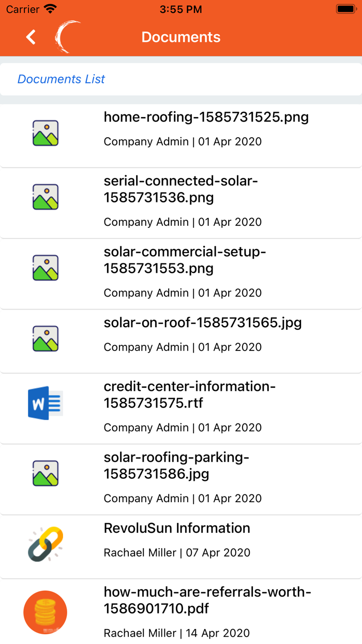
Task: Select the Documents List heading
Action: [x=61, y=79]
